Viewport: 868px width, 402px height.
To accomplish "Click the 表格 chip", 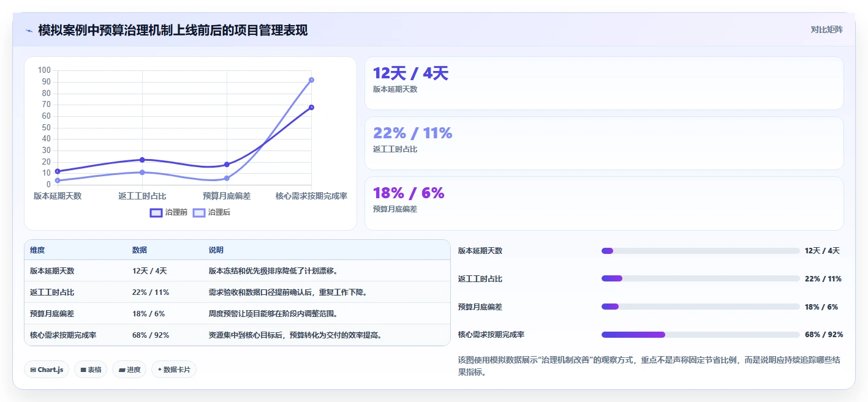I will [x=91, y=370].
